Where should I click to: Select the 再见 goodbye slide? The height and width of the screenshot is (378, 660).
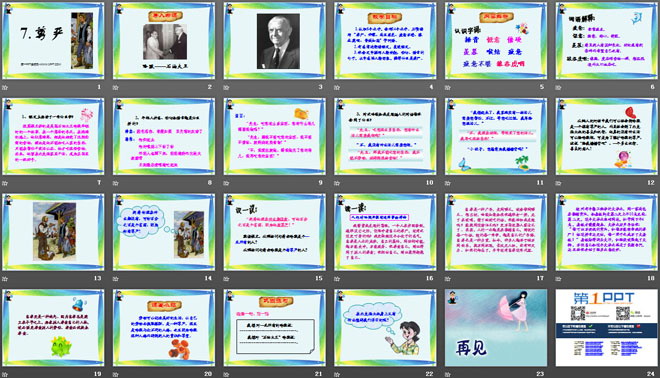pyautogui.click(x=496, y=327)
